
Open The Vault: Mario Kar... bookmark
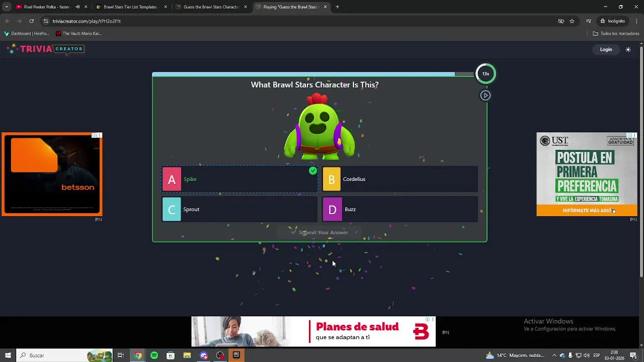pyautogui.click(x=78, y=34)
